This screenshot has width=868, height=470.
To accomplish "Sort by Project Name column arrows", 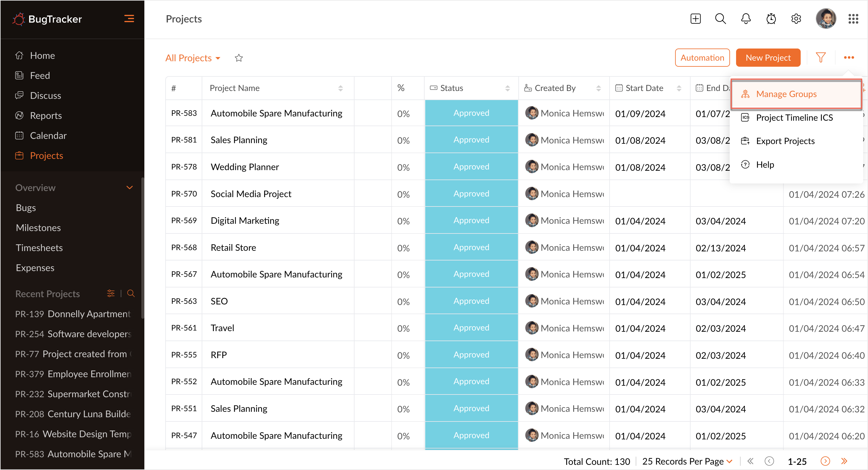I will (340, 88).
